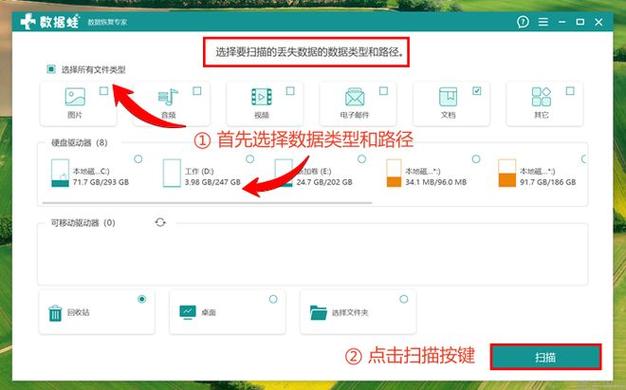626x390 pixels.
Task: Click the 数据恢复专家 title text
Action: [107, 22]
